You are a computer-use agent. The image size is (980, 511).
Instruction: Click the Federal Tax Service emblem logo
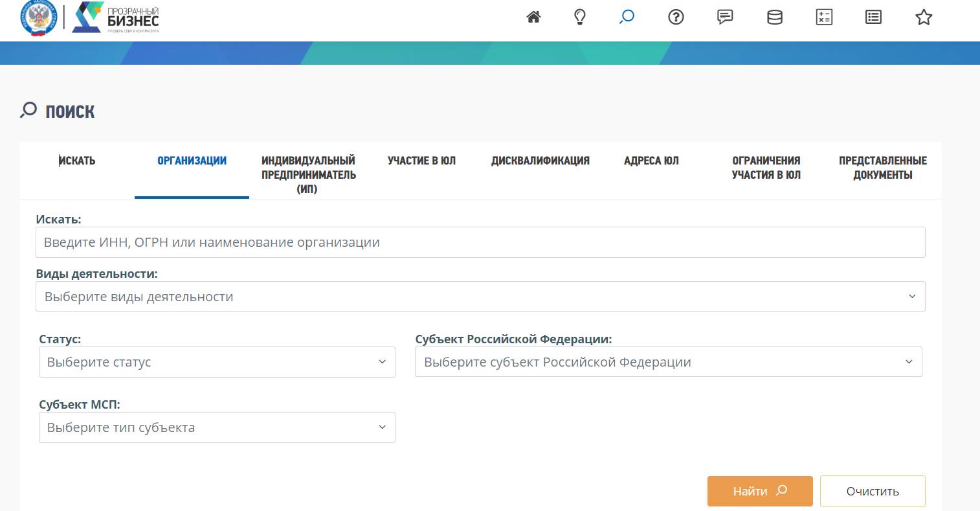coord(39,19)
